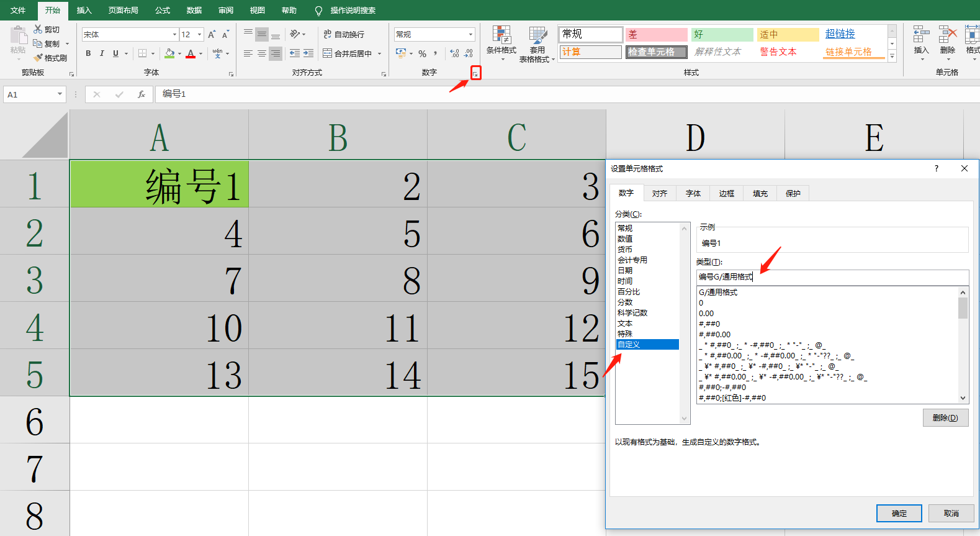Click the red Font Color A icon
This screenshot has height=536, width=980.
(x=191, y=53)
